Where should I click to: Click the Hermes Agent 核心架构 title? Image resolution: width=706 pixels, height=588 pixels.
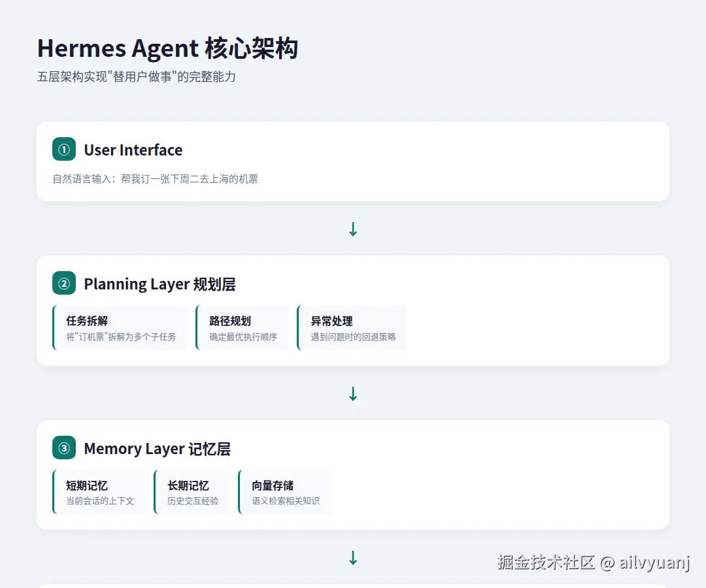point(167,49)
